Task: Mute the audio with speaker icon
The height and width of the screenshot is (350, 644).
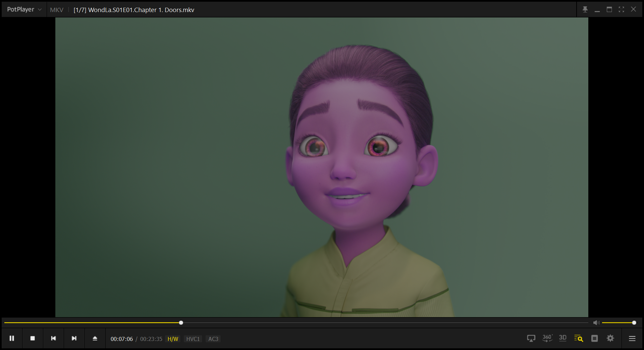Action: (596, 323)
